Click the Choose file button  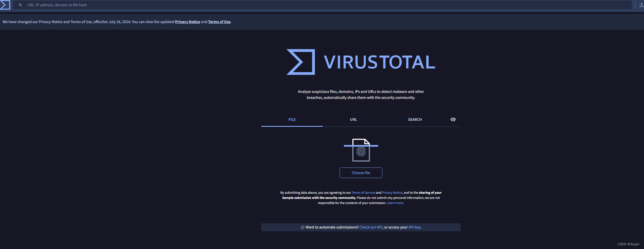[x=361, y=173]
